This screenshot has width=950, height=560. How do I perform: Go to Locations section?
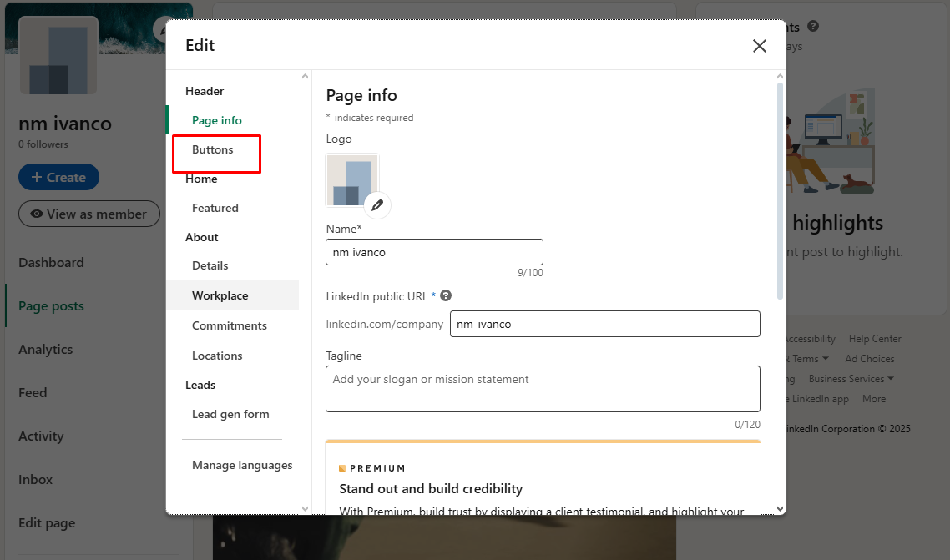pyautogui.click(x=217, y=356)
